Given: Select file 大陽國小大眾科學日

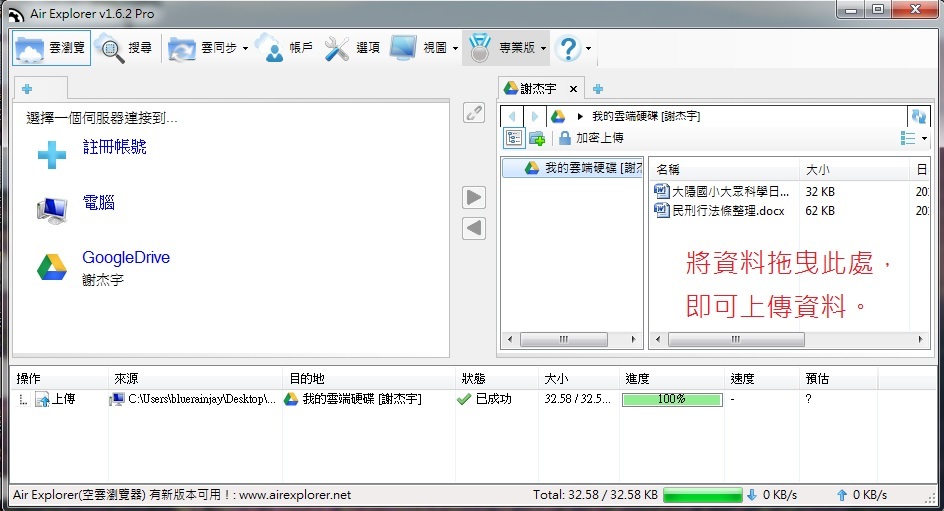Looking at the screenshot, I should coord(722,191).
